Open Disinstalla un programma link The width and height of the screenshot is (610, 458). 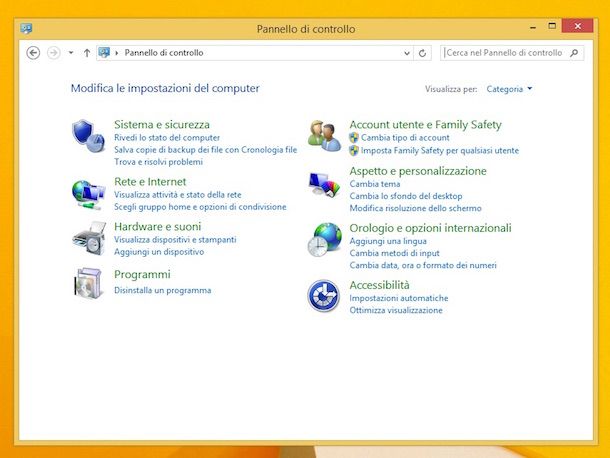[x=162, y=291]
